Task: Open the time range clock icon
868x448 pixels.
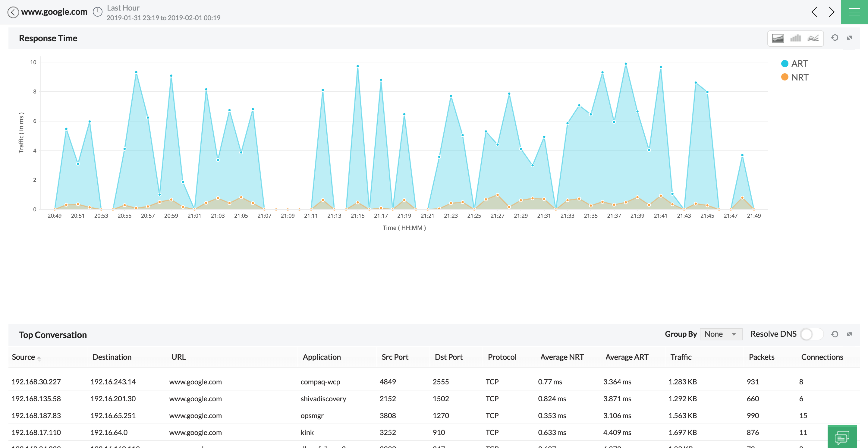Action: [x=97, y=12]
